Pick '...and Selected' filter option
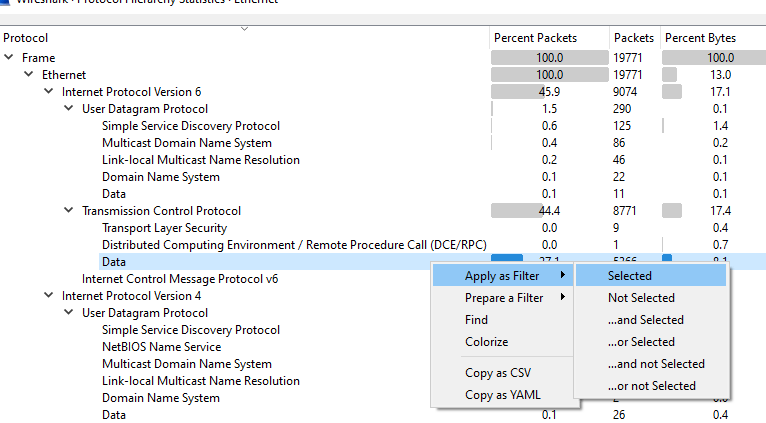Screen dimensions: 766x423 pyautogui.click(x=645, y=320)
